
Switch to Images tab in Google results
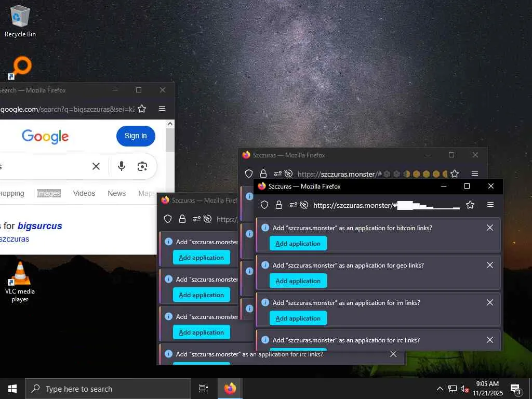point(48,193)
